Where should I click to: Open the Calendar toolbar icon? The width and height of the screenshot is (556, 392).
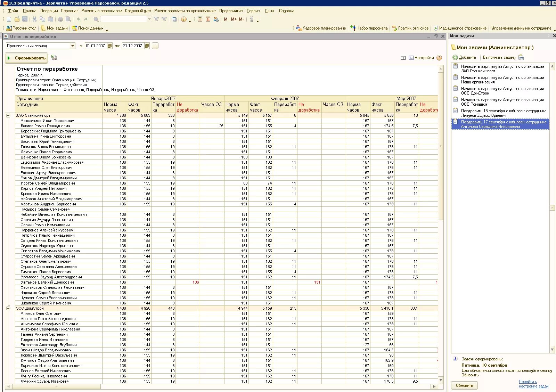coord(208,19)
